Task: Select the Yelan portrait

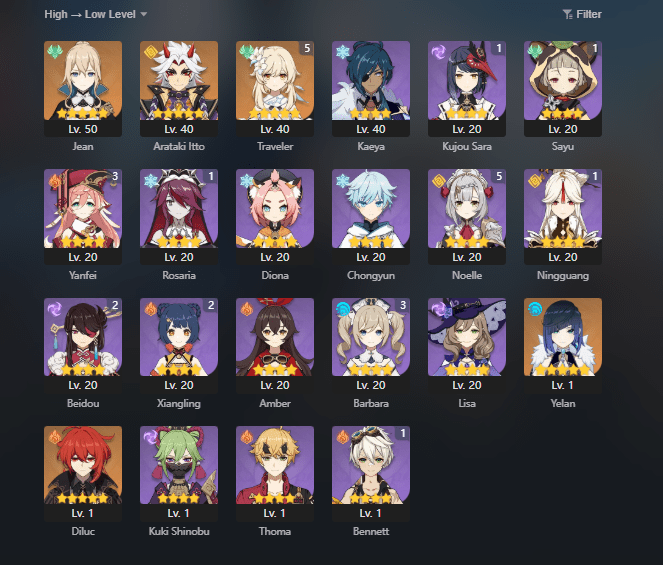Action: (563, 337)
